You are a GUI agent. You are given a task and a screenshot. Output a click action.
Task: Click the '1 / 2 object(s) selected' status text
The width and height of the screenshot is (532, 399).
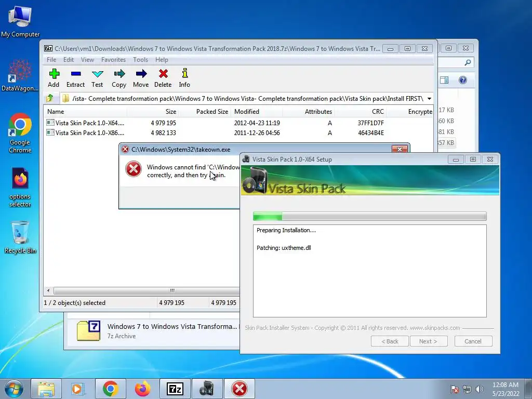coord(75,303)
